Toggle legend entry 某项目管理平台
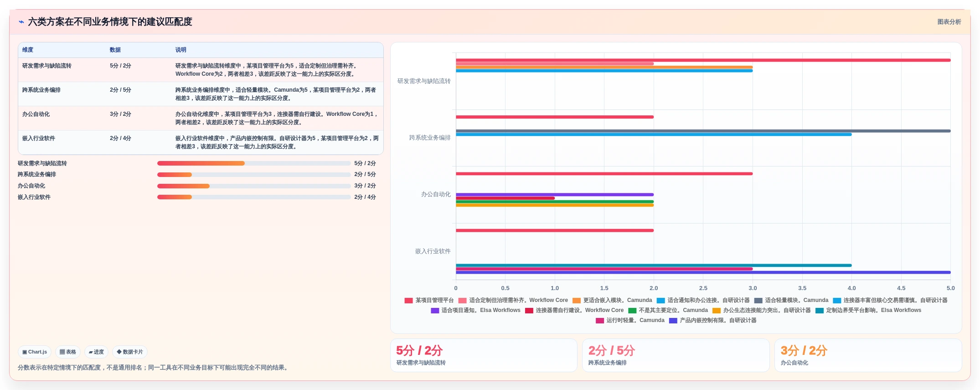980x390 pixels. point(429,300)
